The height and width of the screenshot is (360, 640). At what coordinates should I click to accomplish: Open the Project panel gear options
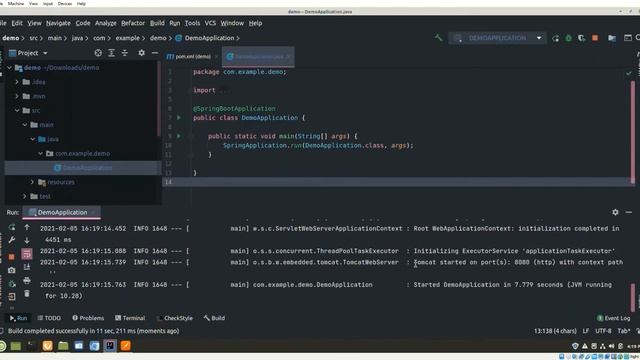click(141, 53)
